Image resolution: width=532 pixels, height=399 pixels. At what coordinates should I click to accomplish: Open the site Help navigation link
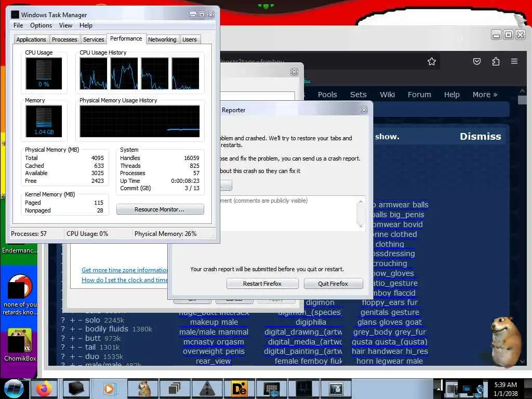pos(451,95)
